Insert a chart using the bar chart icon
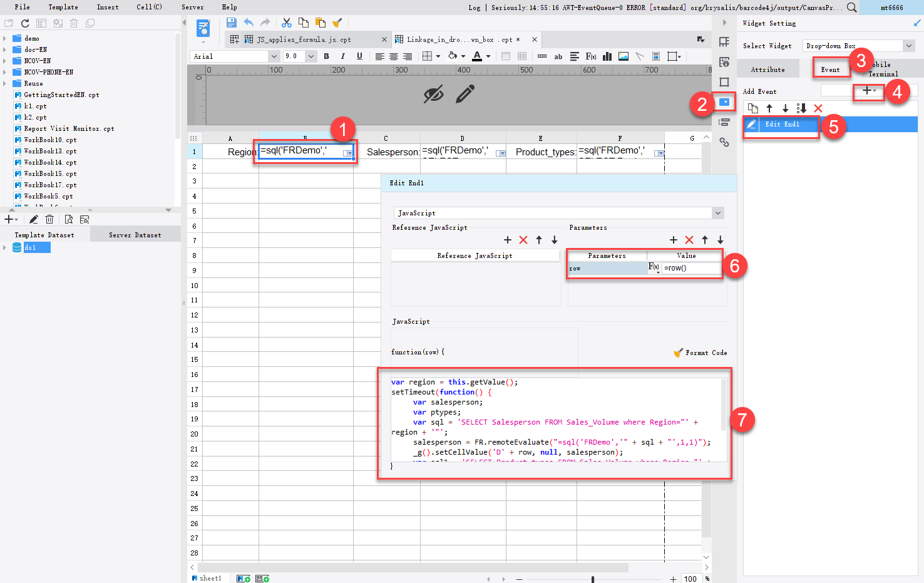 [607, 56]
